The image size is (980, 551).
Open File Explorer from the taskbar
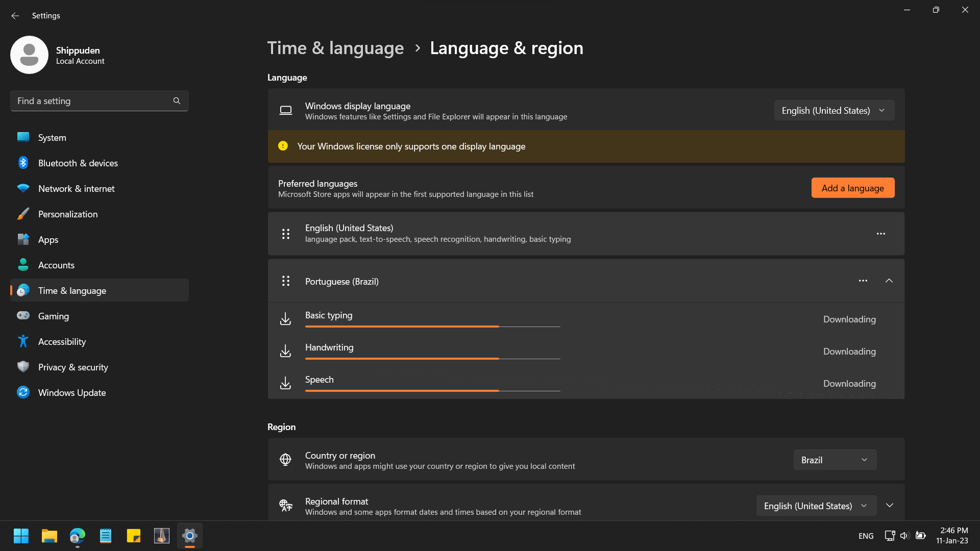pos(49,536)
